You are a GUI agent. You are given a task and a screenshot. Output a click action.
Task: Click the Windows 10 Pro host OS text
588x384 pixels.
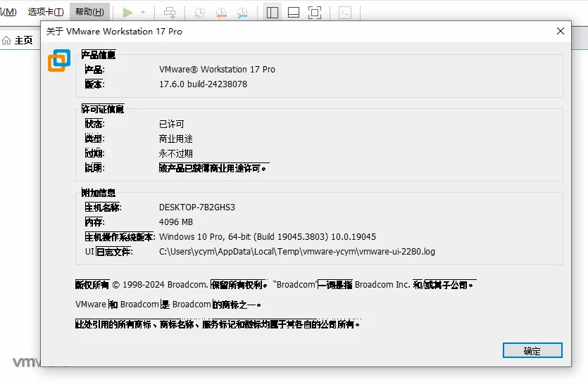pos(268,237)
